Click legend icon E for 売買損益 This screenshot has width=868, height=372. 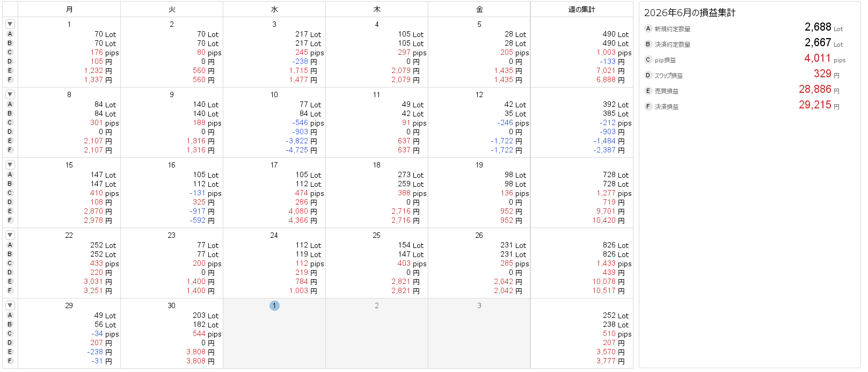tap(648, 91)
